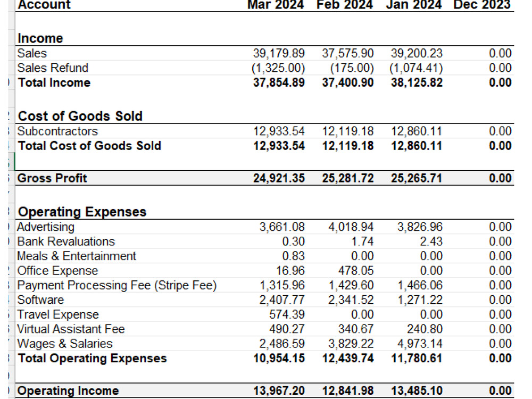Select the Software row label
This screenshot has width=532, height=399.
coord(41,300)
